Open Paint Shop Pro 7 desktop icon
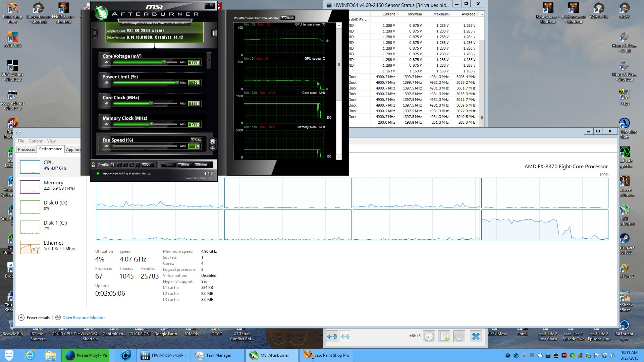 pyautogui.click(x=12, y=13)
